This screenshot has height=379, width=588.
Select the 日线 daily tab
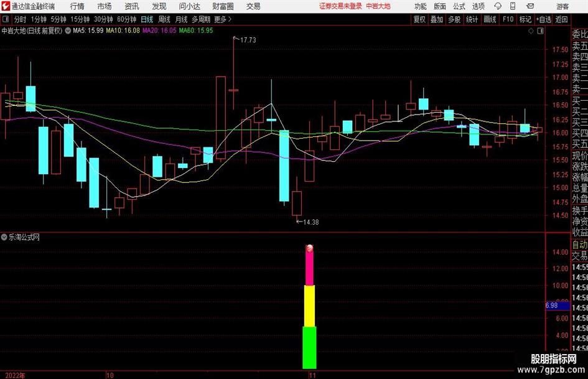click(x=147, y=19)
